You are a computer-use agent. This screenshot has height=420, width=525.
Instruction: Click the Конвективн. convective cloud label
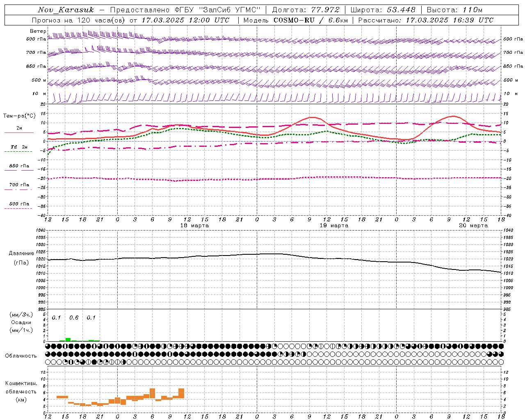[21, 383]
